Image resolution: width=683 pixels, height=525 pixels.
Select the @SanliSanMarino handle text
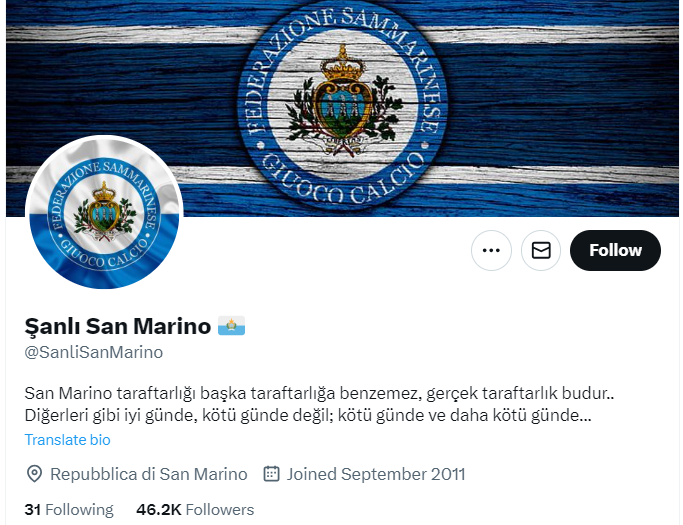click(x=94, y=352)
